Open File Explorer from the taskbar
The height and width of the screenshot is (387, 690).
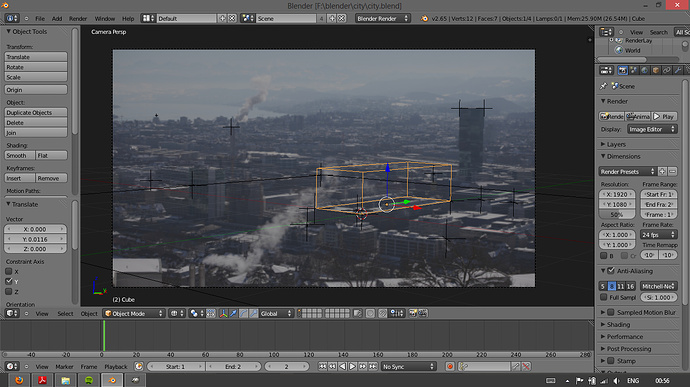click(66, 380)
